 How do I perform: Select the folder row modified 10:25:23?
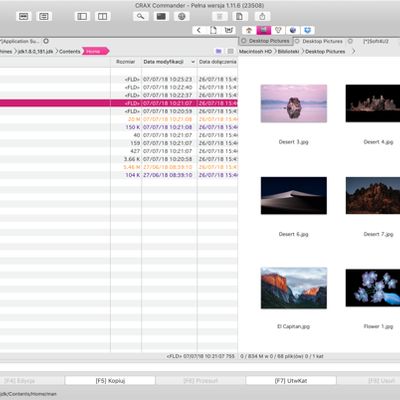click(x=119, y=79)
